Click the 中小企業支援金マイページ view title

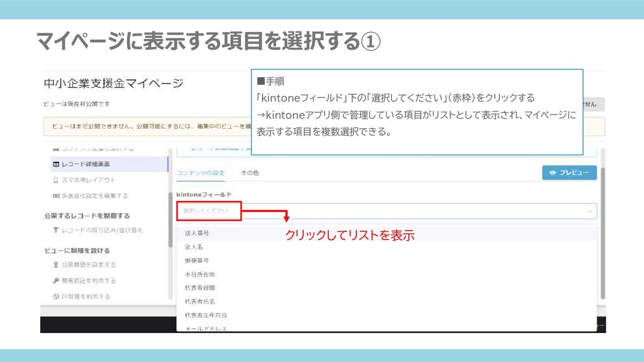click(113, 84)
